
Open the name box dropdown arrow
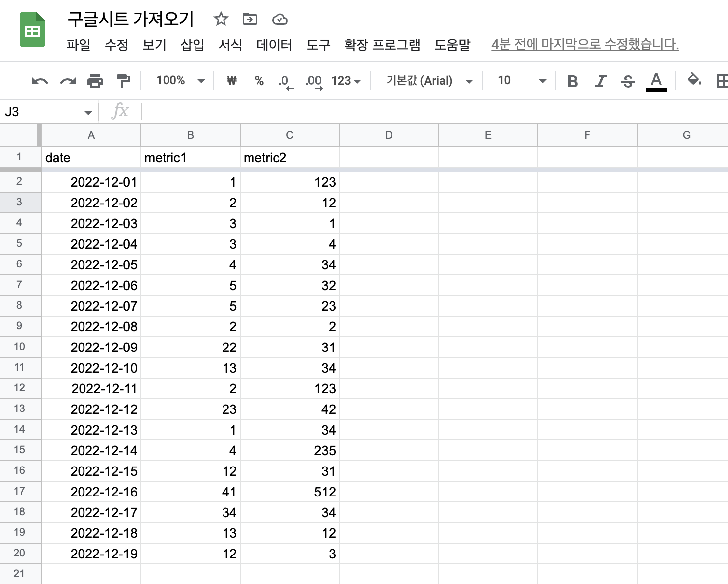[x=88, y=113]
